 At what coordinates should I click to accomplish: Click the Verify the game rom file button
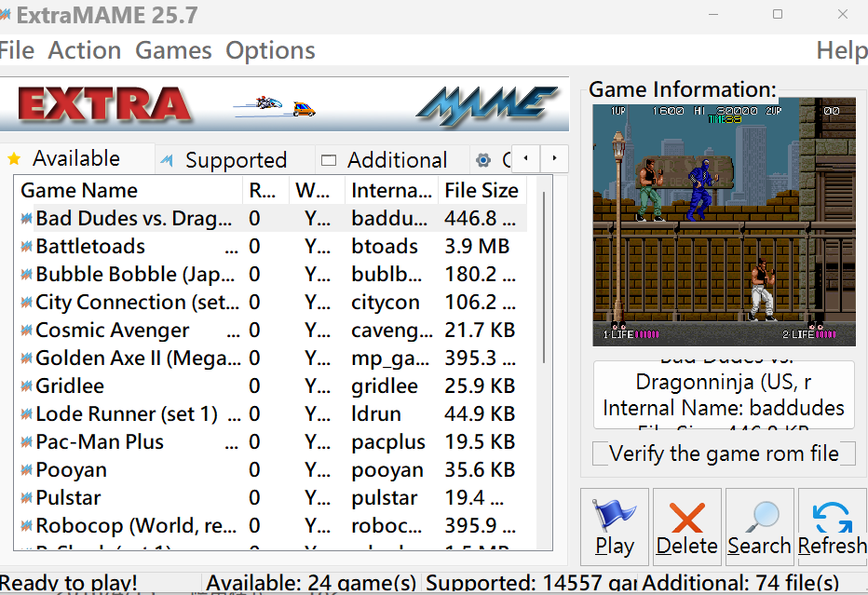(724, 453)
